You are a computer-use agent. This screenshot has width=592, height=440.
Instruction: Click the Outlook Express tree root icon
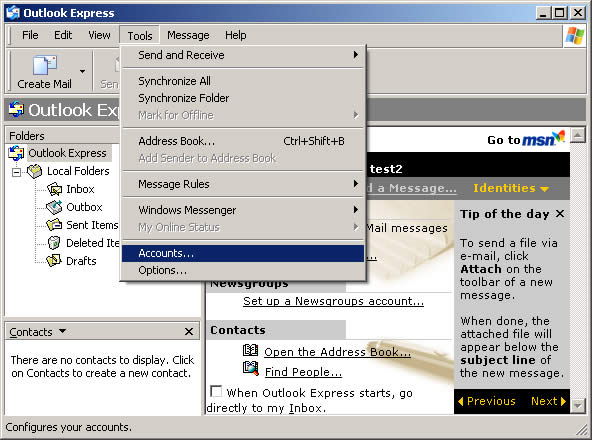click(x=16, y=153)
